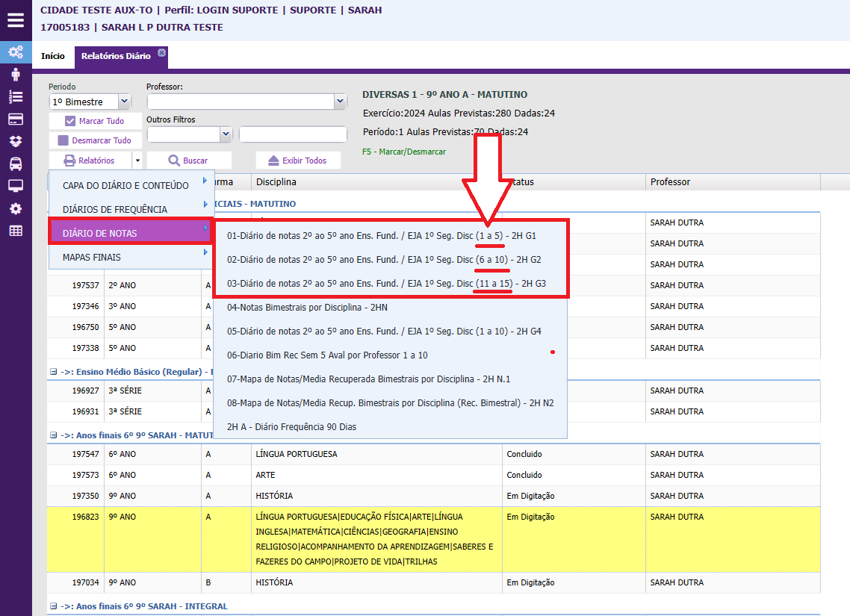Open the person icon module in sidebar

(x=16, y=74)
